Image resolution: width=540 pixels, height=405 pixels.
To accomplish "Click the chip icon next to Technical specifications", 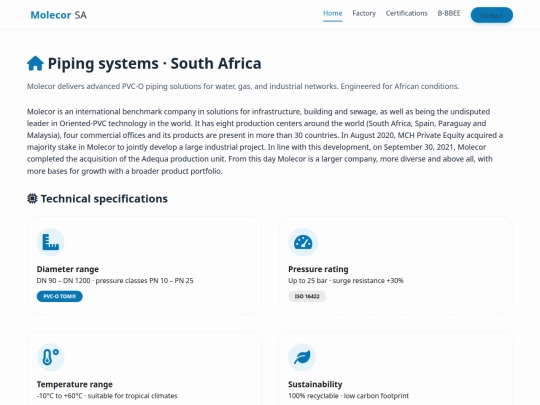I will tap(32, 199).
